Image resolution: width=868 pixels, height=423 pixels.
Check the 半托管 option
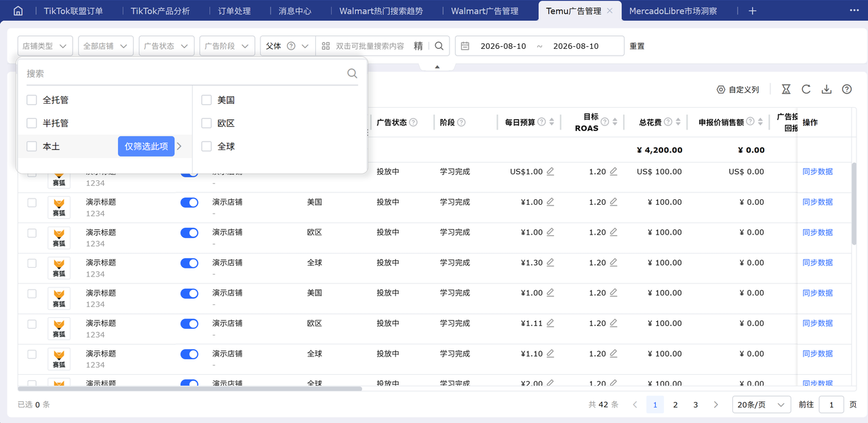(x=32, y=123)
